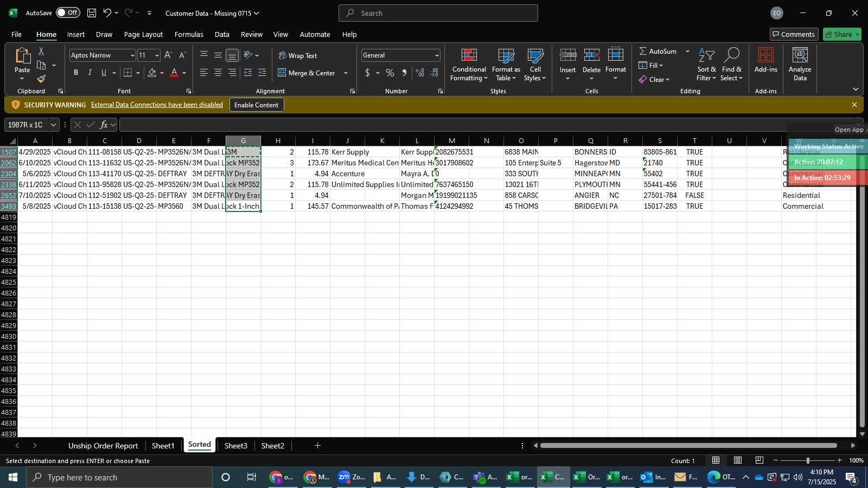The image size is (868, 488).
Task: Dismiss the security warning bar
Action: pyautogui.click(x=854, y=105)
